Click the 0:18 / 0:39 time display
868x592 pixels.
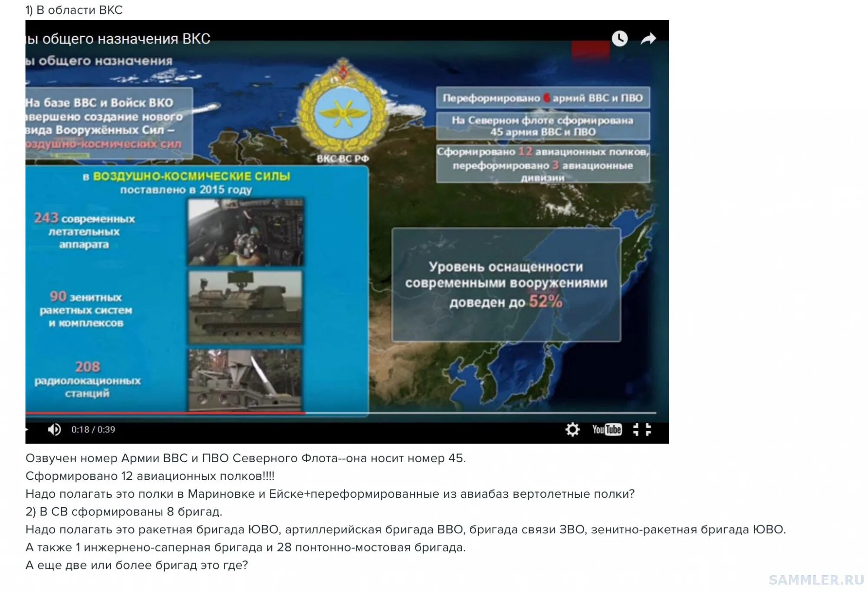click(x=93, y=430)
